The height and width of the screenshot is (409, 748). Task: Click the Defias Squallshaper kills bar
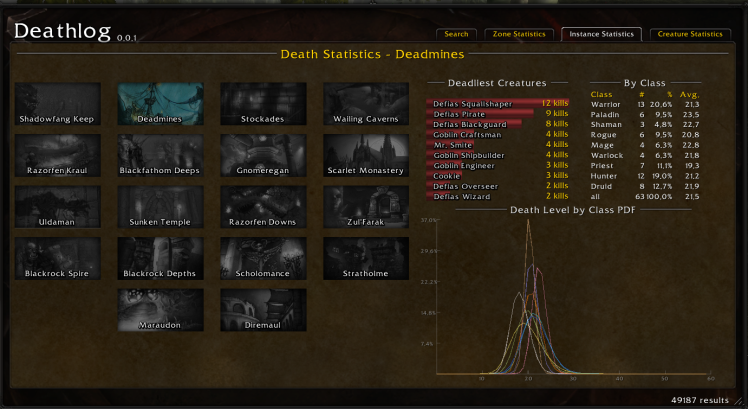click(498, 104)
